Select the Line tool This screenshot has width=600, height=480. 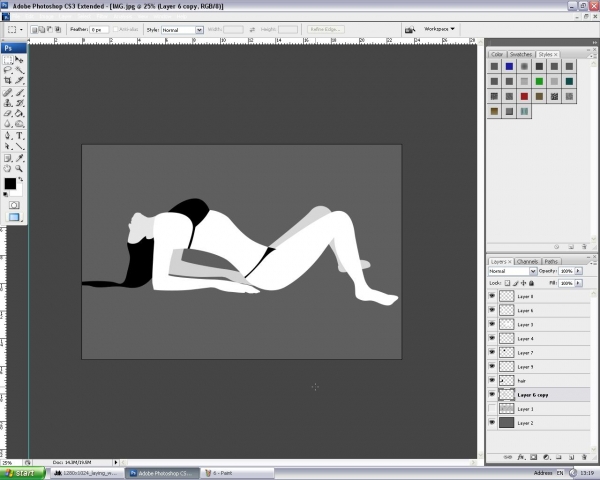19,146
